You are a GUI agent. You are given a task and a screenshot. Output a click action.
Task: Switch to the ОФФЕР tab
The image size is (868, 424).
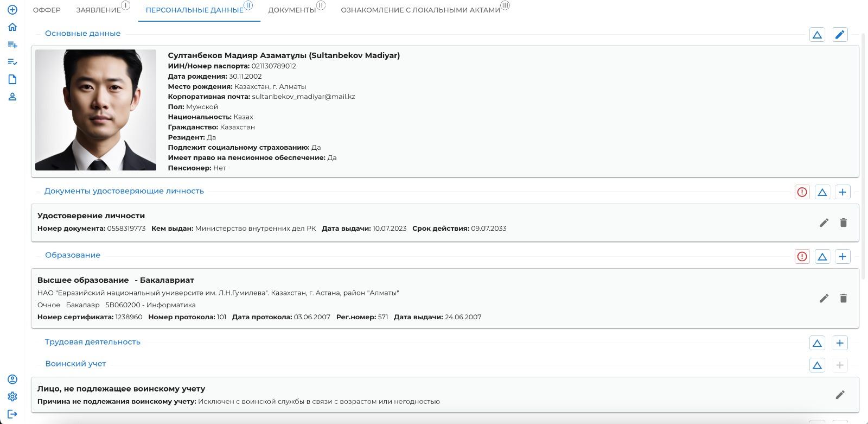pos(47,10)
